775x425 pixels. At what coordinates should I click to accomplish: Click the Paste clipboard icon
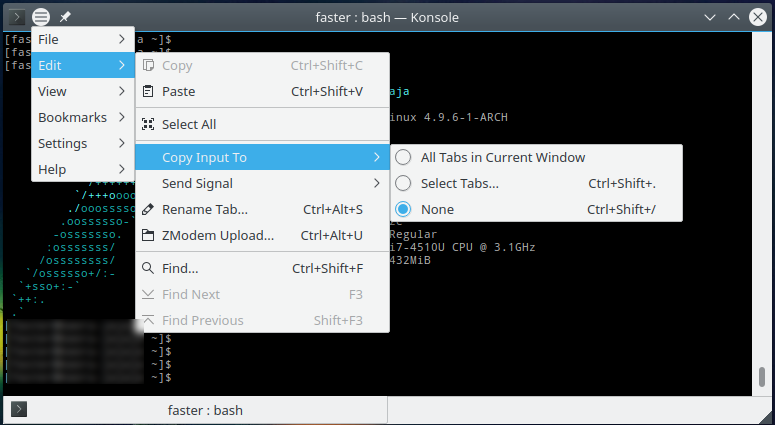click(148, 91)
